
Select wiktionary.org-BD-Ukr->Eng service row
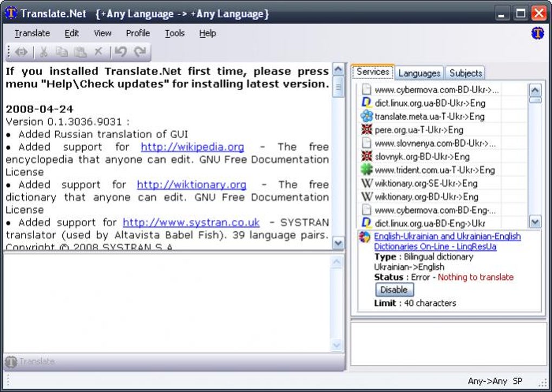[x=443, y=197]
